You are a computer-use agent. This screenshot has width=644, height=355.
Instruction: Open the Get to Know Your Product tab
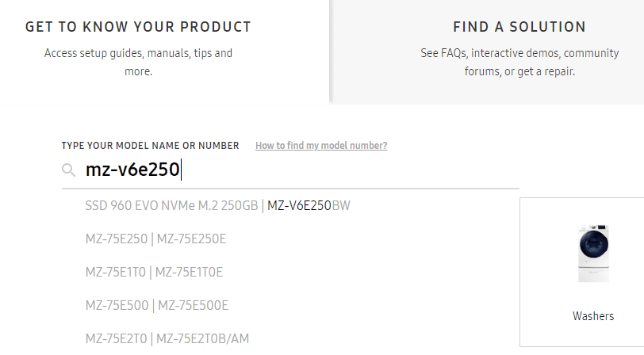[x=138, y=27]
